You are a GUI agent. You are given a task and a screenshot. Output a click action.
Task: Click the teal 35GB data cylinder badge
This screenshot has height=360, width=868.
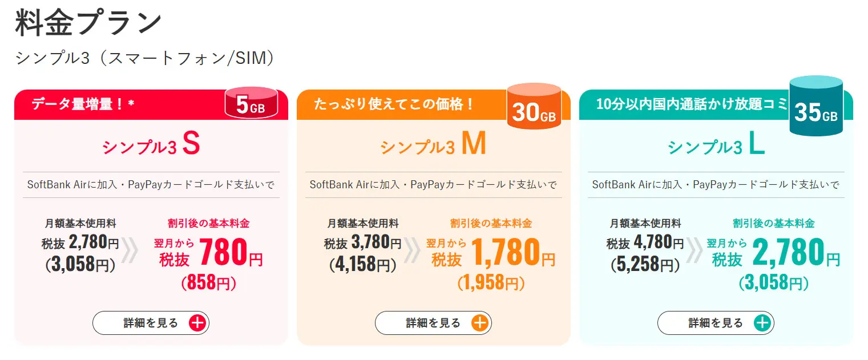point(816,108)
